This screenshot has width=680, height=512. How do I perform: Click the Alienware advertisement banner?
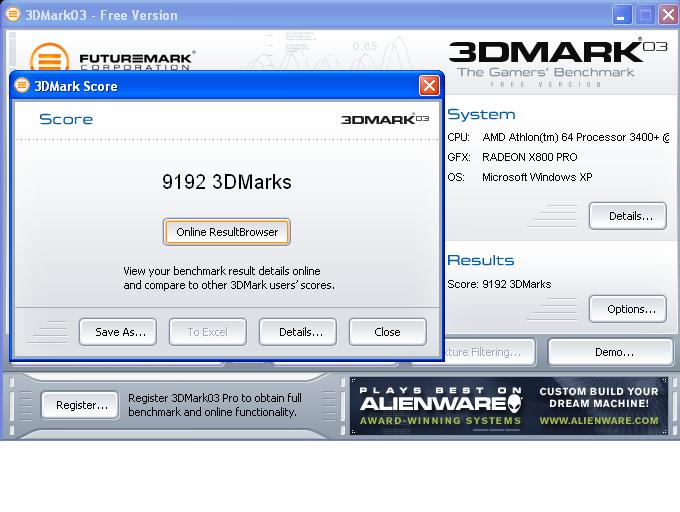tap(509, 406)
